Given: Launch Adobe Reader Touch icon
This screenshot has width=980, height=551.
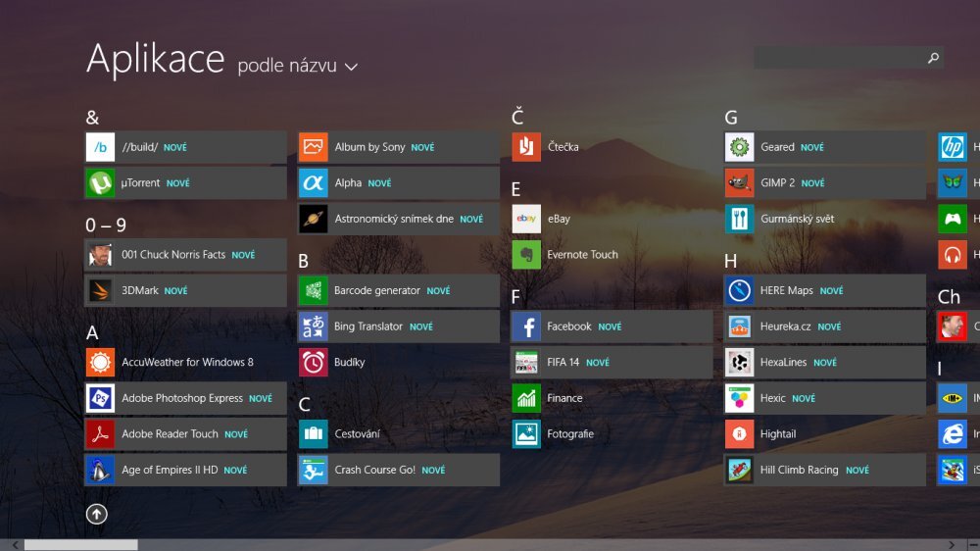Looking at the screenshot, I should (100, 433).
